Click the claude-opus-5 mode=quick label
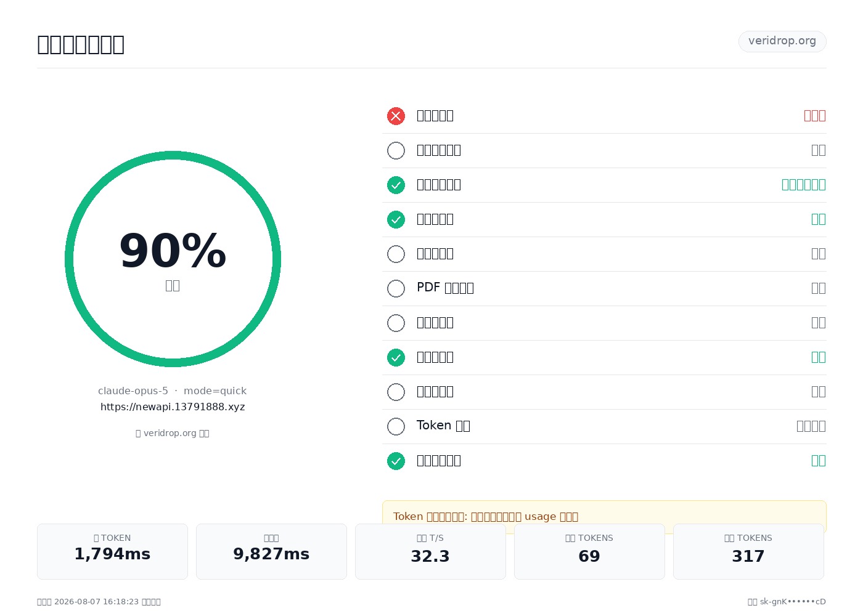The image size is (863, 616). click(173, 391)
